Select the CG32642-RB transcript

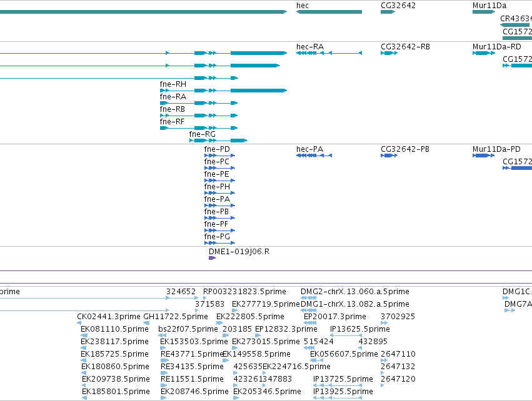pyautogui.click(x=389, y=53)
